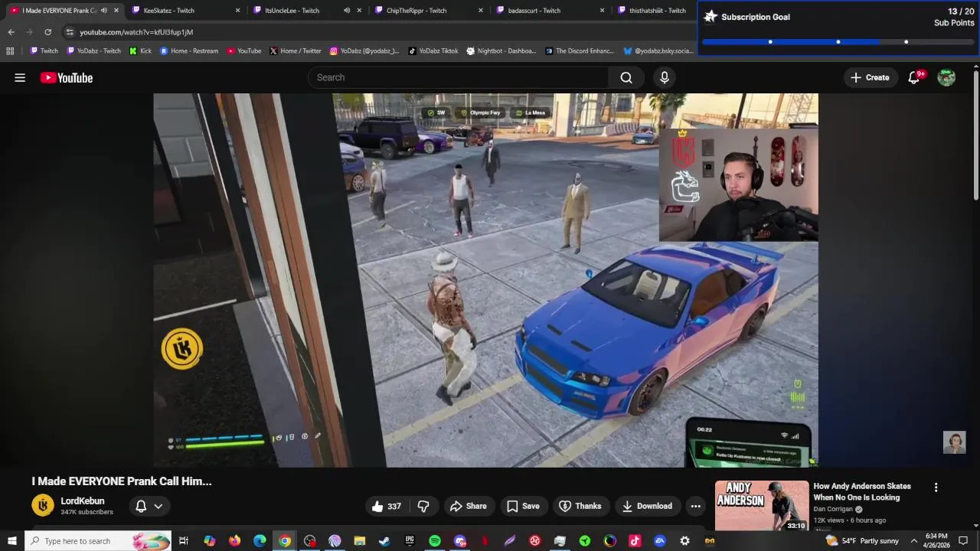Screen dimensions: 980x551
Task: Mute audio on the YouTube tab
Action: (104, 11)
